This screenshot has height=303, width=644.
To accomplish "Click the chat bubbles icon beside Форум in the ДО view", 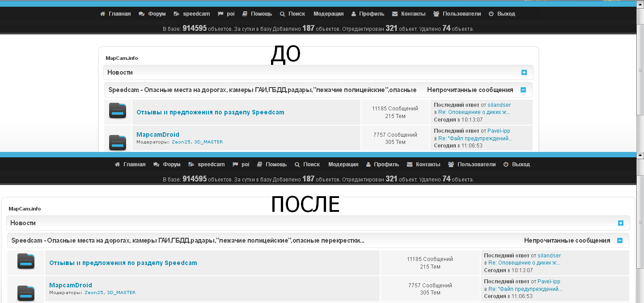I will click(x=141, y=14).
